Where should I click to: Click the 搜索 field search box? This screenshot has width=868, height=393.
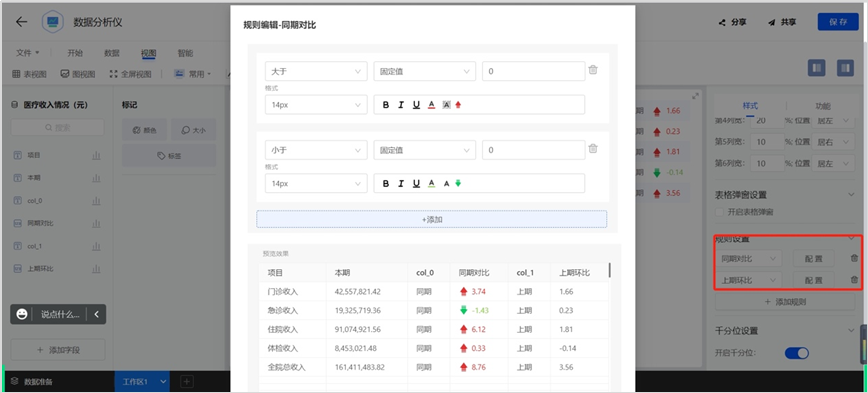[58, 127]
